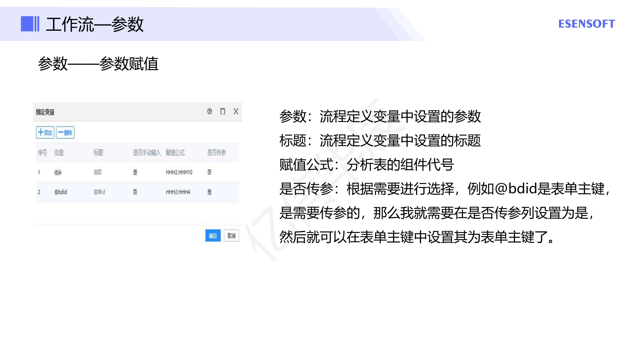The image size is (644, 362).
Task: Maximize the 绑定变量 dialog
Action: pyautogui.click(x=223, y=111)
